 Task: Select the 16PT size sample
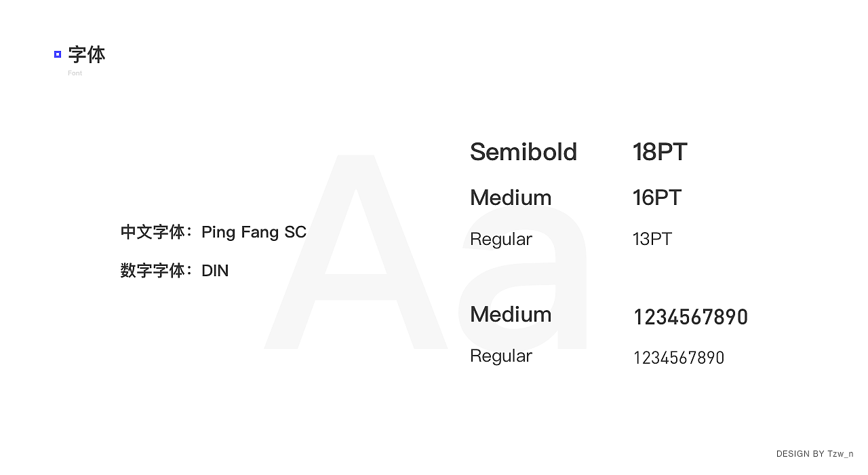(656, 197)
